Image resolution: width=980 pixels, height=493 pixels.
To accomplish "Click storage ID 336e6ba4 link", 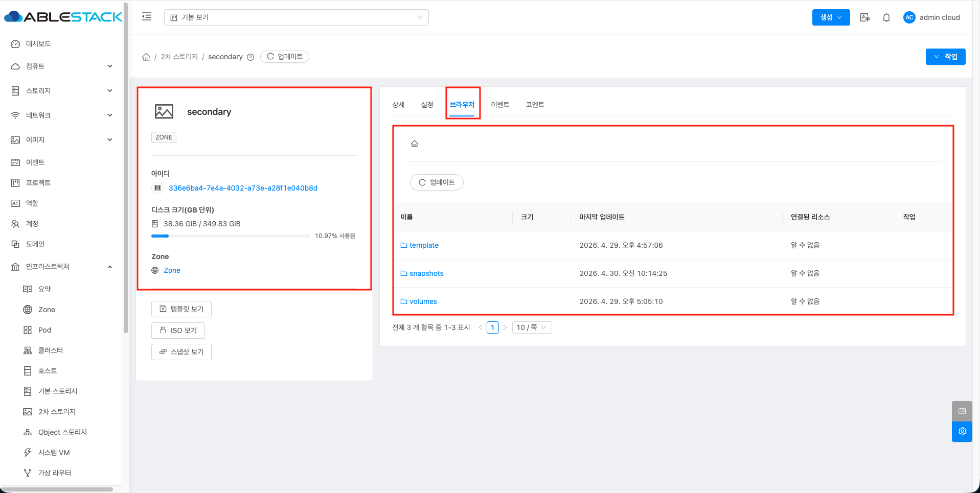I will [243, 188].
